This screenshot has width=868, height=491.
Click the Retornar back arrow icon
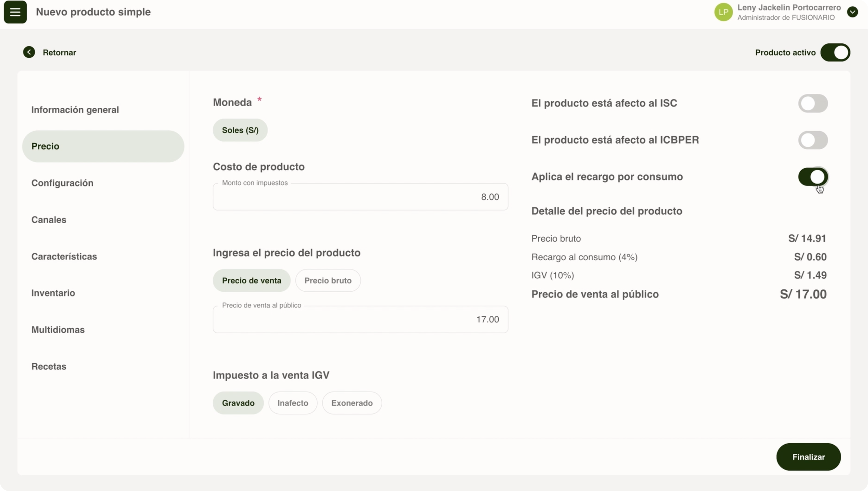[29, 52]
